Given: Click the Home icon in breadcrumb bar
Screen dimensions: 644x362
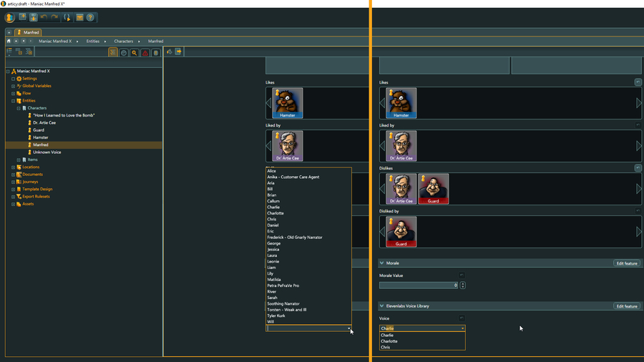Looking at the screenshot, I should coord(9,41).
